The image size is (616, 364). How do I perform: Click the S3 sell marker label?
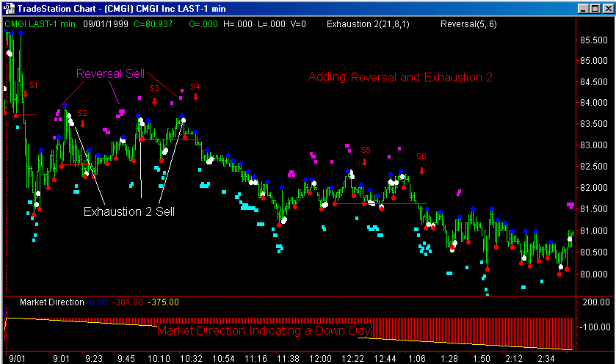(154, 88)
